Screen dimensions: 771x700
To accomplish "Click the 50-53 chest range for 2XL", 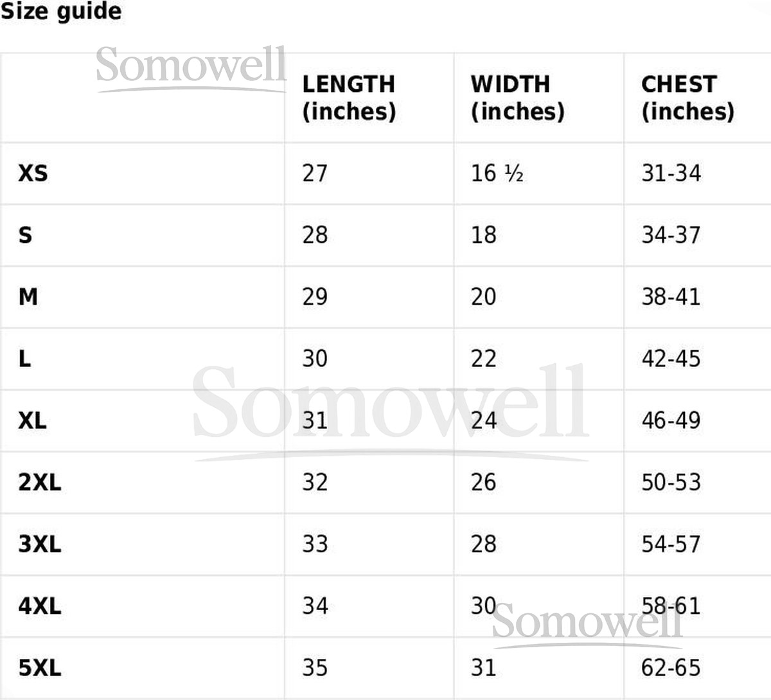I will [671, 482].
